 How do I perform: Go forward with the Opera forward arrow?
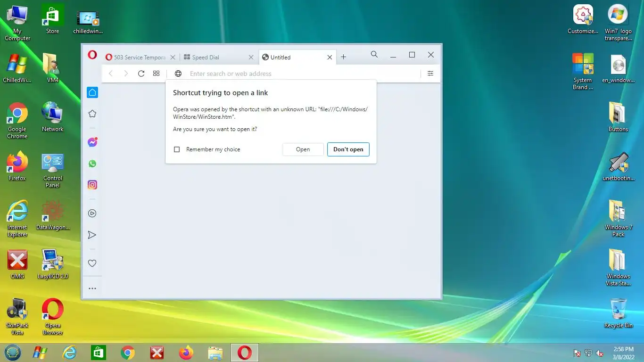click(x=126, y=74)
